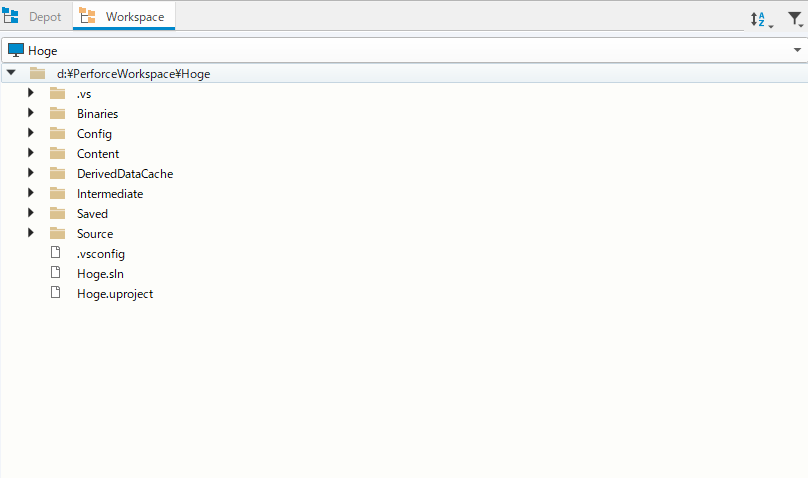Select the .vs folder name

[x=84, y=94]
